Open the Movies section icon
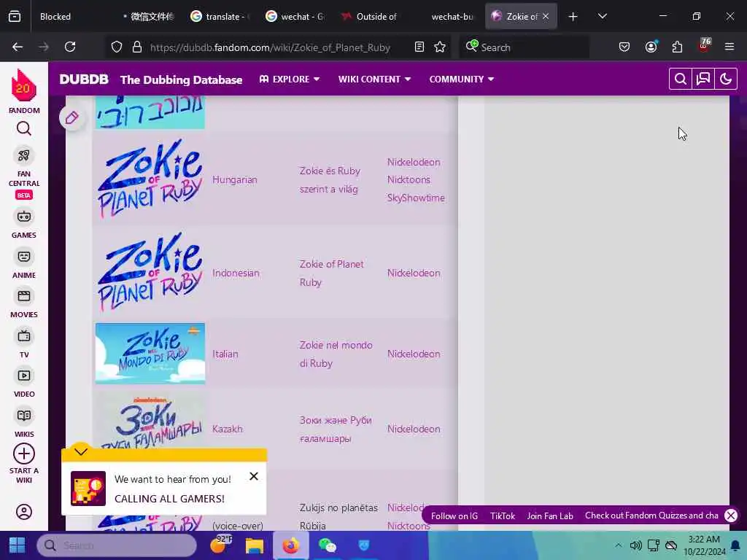The image size is (747, 560). click(24, 296)
